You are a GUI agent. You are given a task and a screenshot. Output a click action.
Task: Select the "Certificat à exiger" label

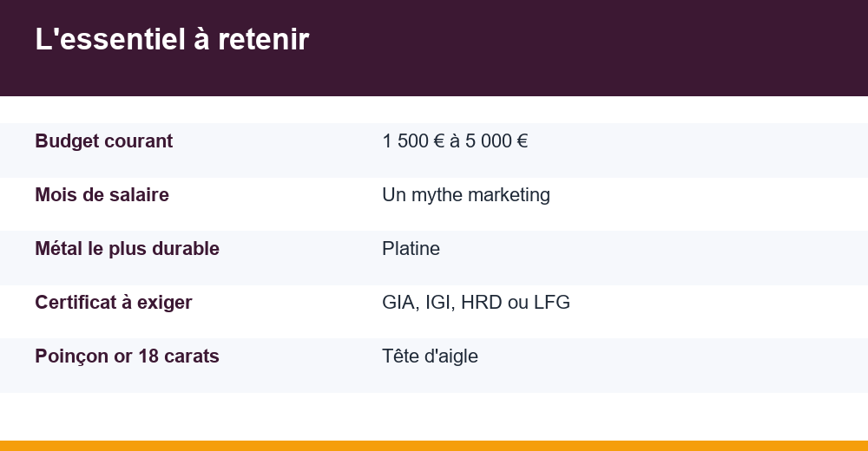coord(114,302)
